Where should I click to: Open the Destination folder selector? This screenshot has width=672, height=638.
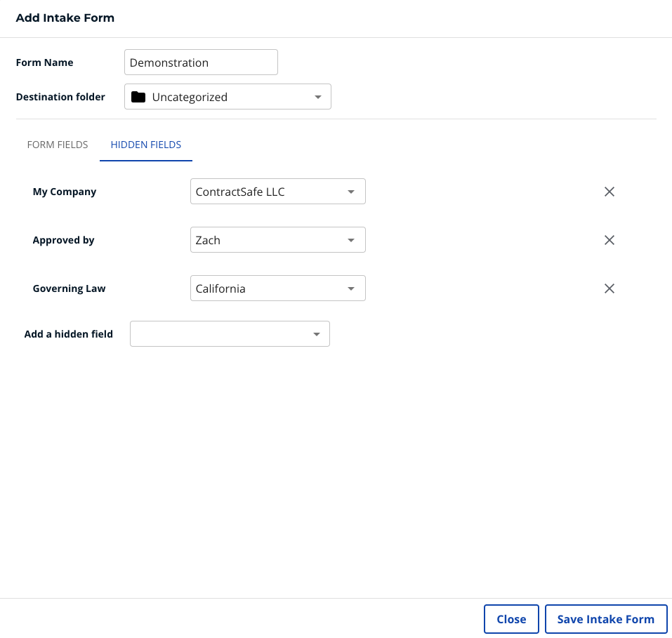[x=228, y=96]
